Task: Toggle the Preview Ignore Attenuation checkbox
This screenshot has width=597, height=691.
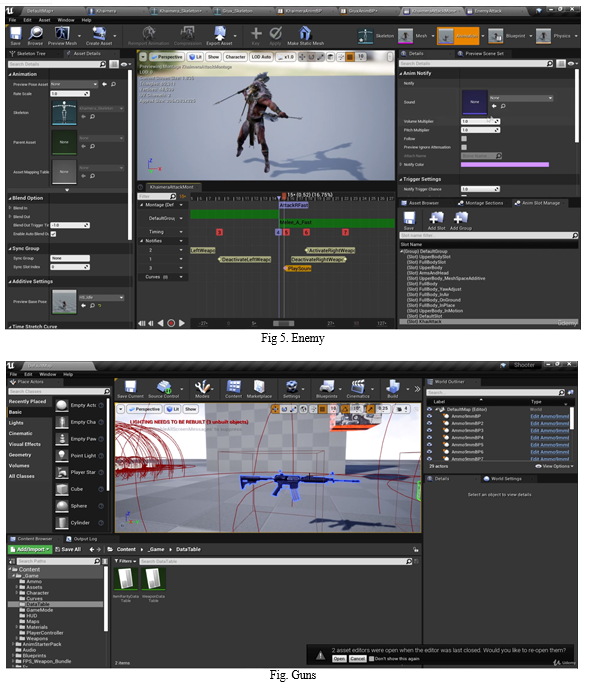Action: click(464, 147)
